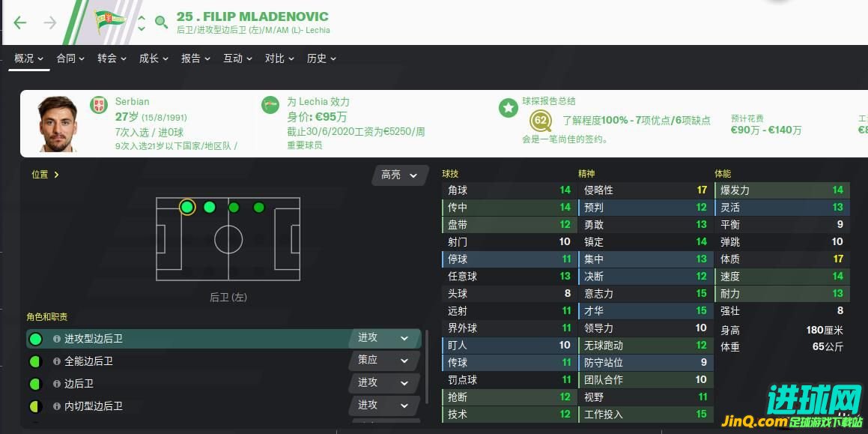
Task: Click the 62 scout rating badge
Action: [x=541, y=121]
